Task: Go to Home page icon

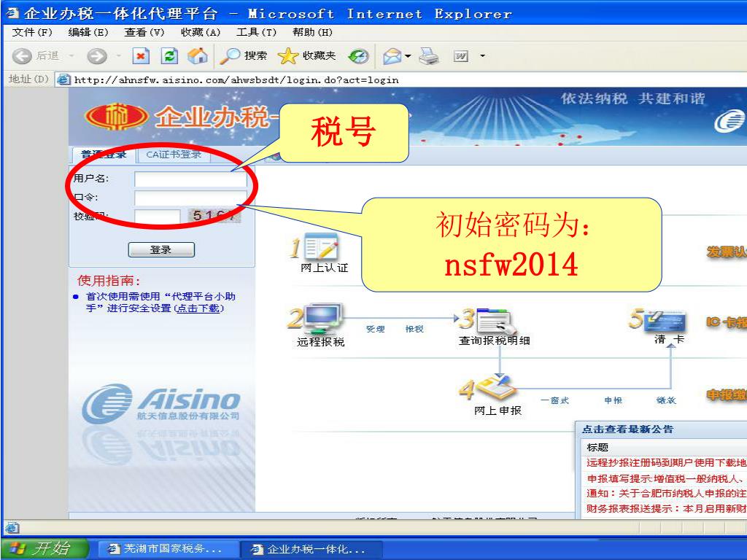Action: pos(198,56)
